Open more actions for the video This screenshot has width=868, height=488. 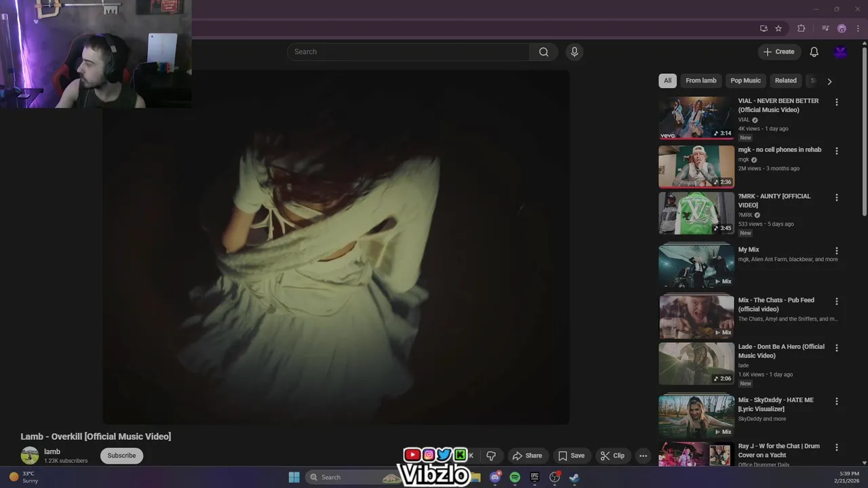(643, 455)
